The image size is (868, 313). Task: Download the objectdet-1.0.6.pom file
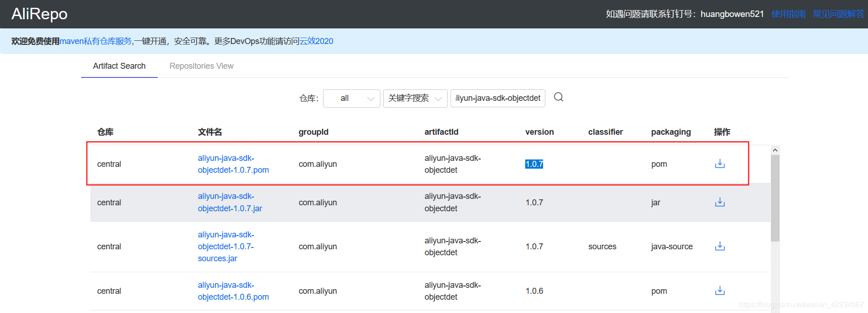[x=720, y=291]
